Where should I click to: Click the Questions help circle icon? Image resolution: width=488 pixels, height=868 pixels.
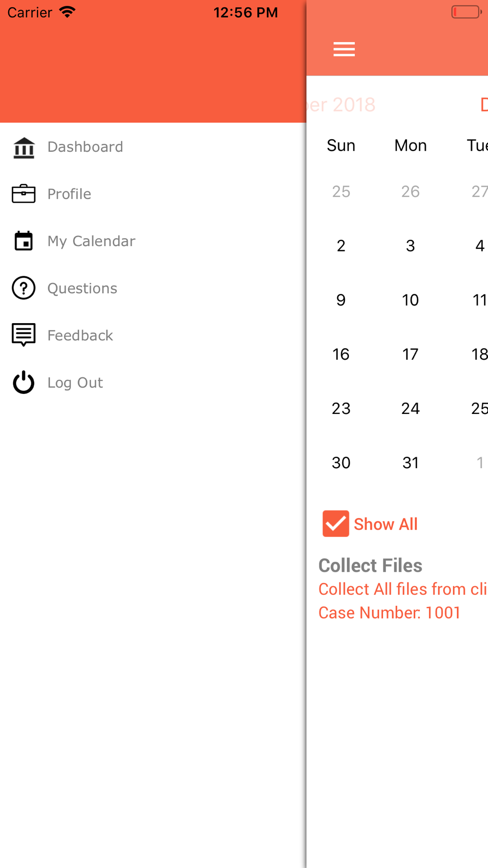(x=23, y=288)
